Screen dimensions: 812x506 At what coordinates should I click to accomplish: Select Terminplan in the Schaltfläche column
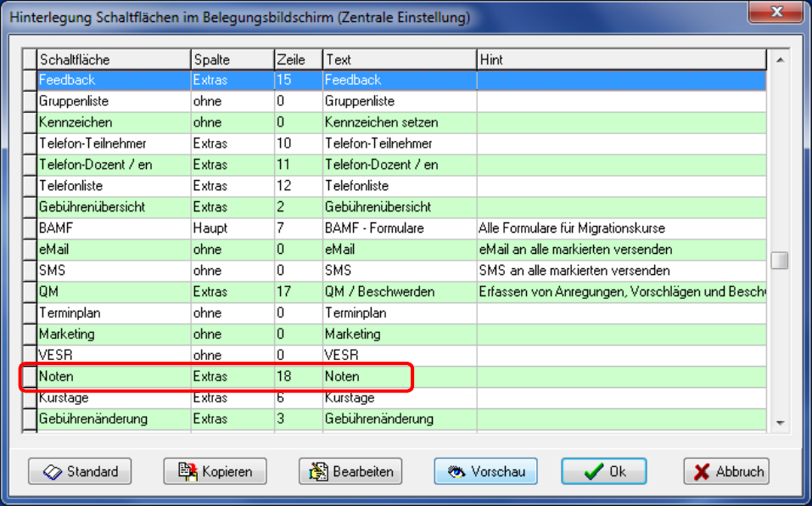[114, 313]
